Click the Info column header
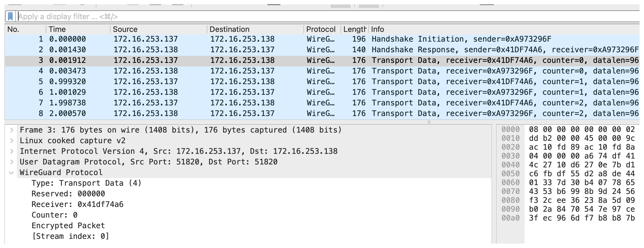Viewport: 644px width, 248px height. pyautogui.click(x=377, y=29)
